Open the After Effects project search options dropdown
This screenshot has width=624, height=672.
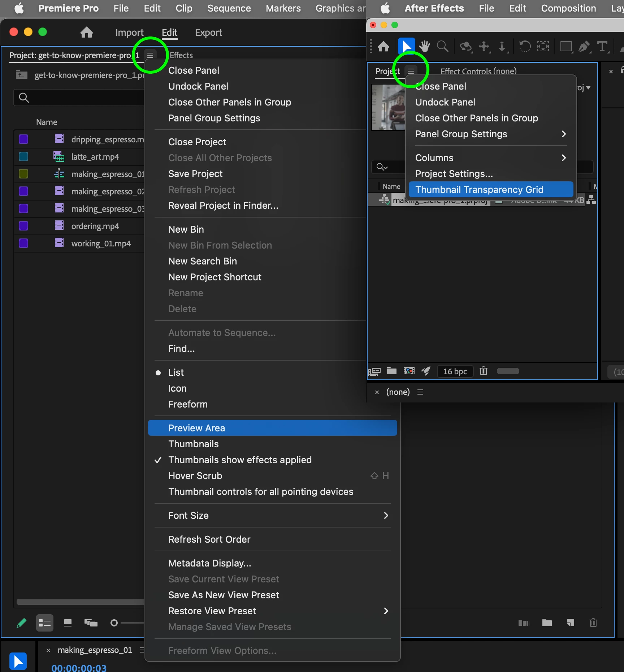[x=382, y=167]
